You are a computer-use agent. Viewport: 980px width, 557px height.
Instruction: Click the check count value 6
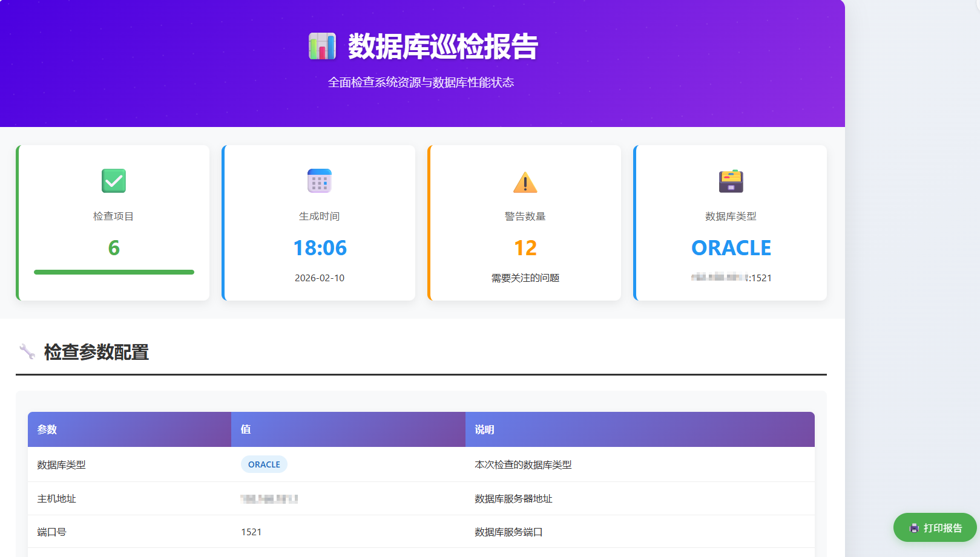(x=114, y=248)
